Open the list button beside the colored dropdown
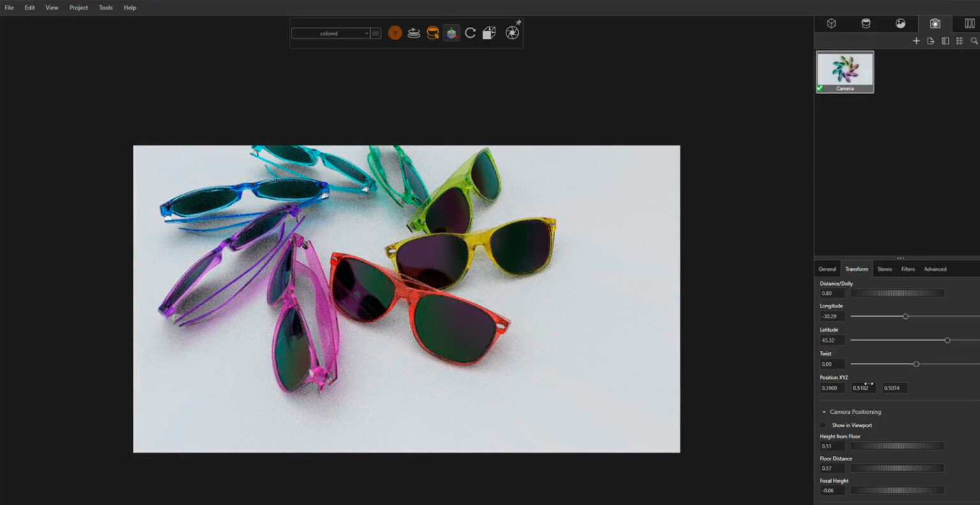The height and width of the screenshot is (505, 980). (x=376, y=33)
